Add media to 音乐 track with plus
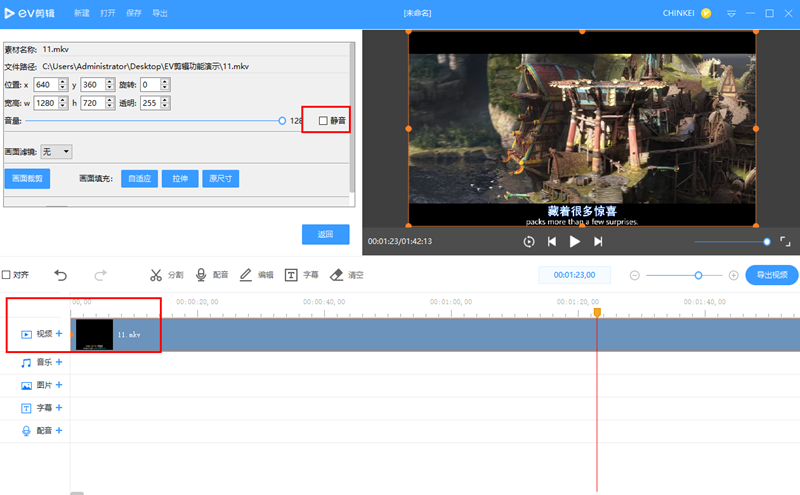Screen dimensions: 800x495 point(59,362)
